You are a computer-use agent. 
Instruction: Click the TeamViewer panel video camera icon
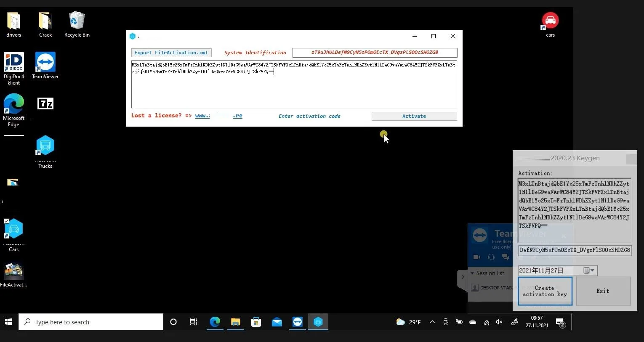(x=476, y=257)
